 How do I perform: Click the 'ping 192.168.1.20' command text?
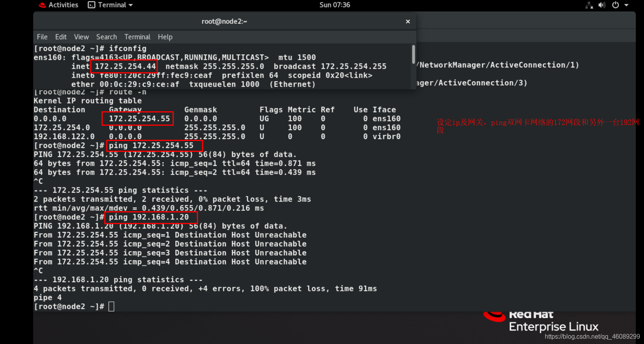[149, 217]
